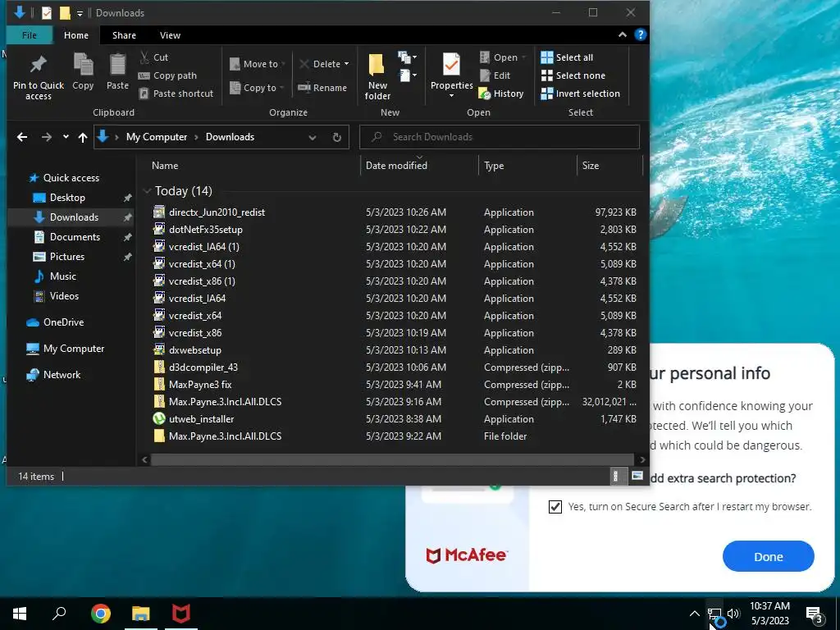Select the dotNetFx35setup file
840x630 pixels.
(x=206, y=230)
